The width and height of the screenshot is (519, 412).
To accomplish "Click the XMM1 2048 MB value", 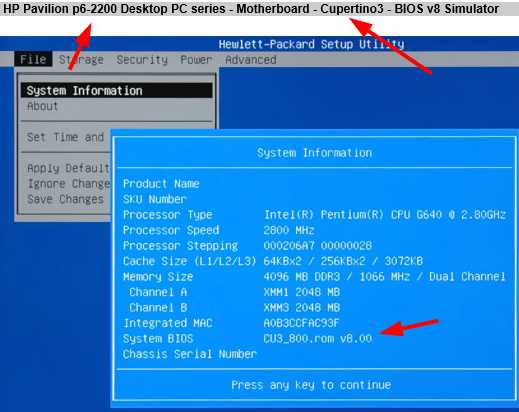I will click(x=302, y=292).
